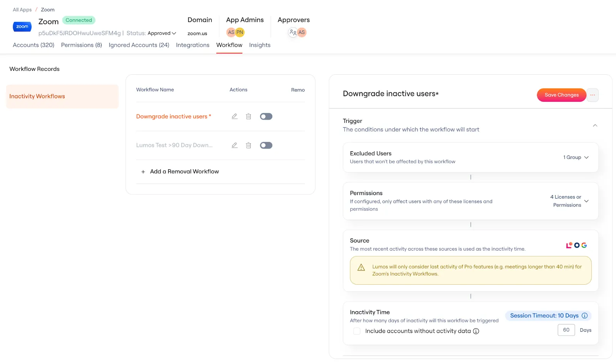This screenshot has height=364, width=616.
Task: Click the inactivity Days input field
Action: click(566, 330)
